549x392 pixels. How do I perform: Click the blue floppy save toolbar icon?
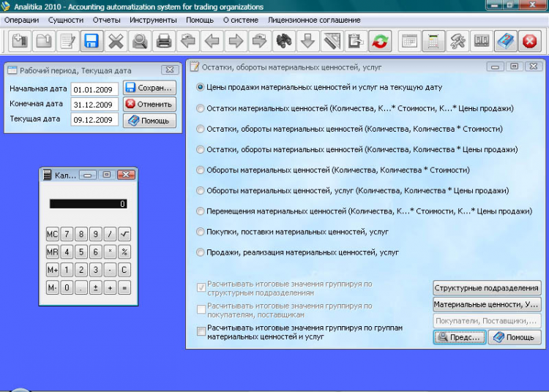[x=91, y=41]
